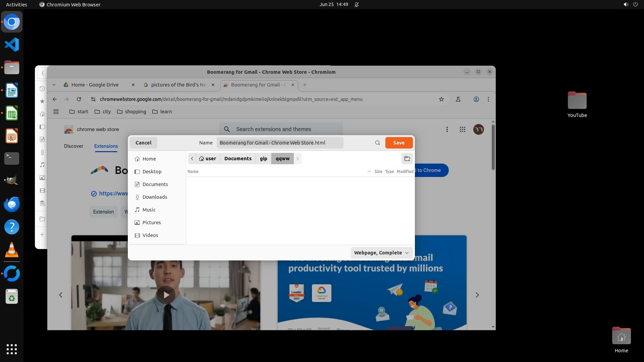Open Thunderbird mail from dock
This screenshot has width=644, height=362.
(12, 204)
